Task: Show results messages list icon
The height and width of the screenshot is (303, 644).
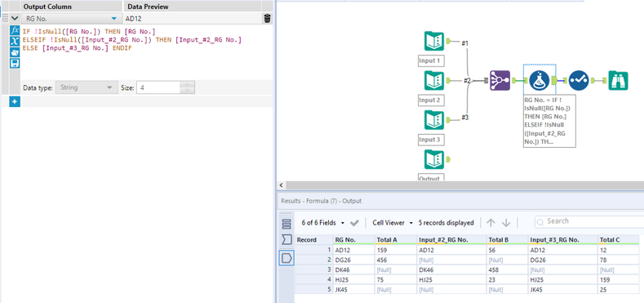Action: pyautogui.click(x=286, y=224)
